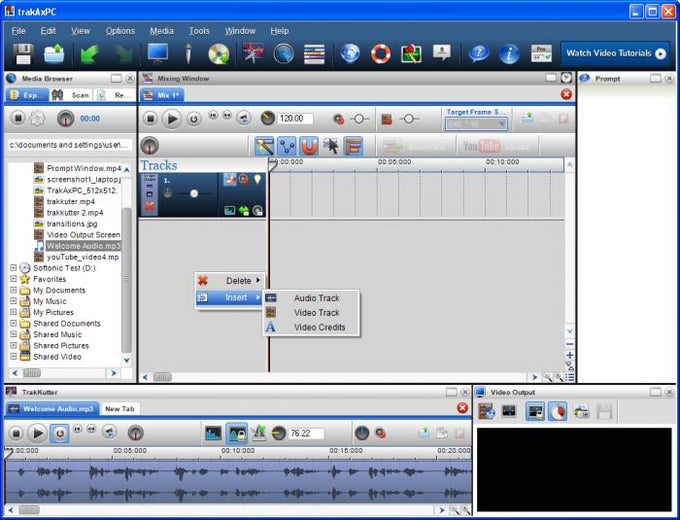680x520 pixels.
Task: Choose Video Credits from Insert submenu
Action: point(311,327)
